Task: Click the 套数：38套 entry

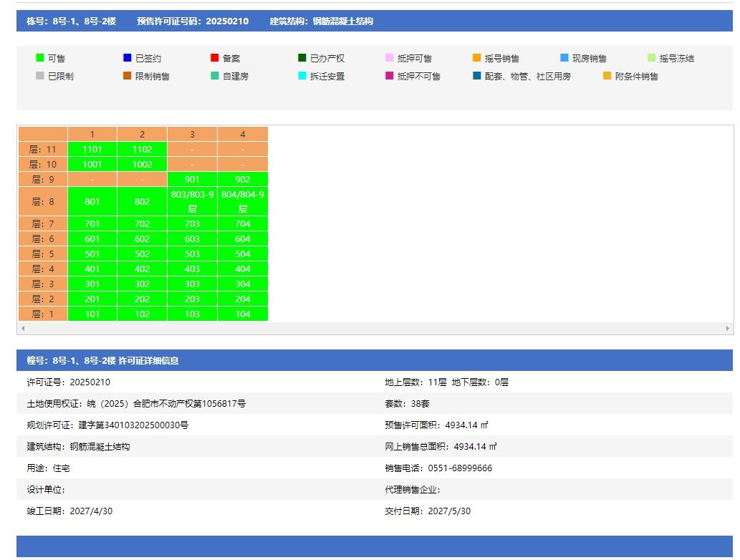Action: tap(407, 404)
